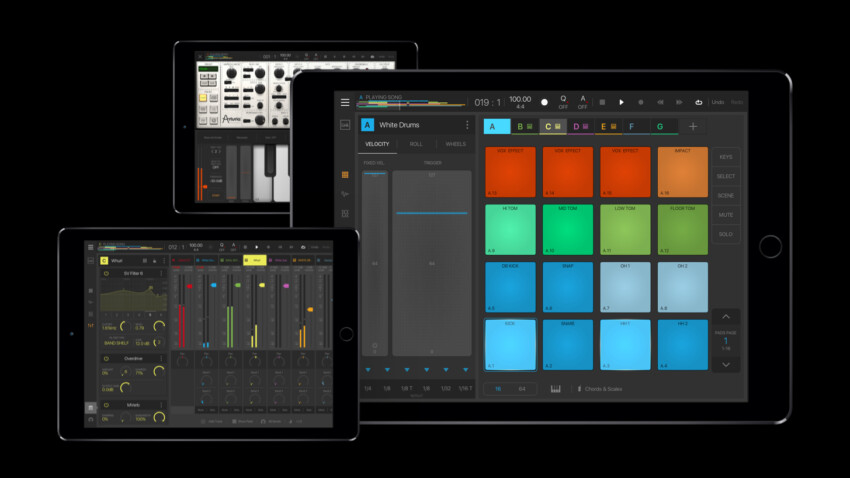Trigger the LOW TOM pad

coord(625,230)
